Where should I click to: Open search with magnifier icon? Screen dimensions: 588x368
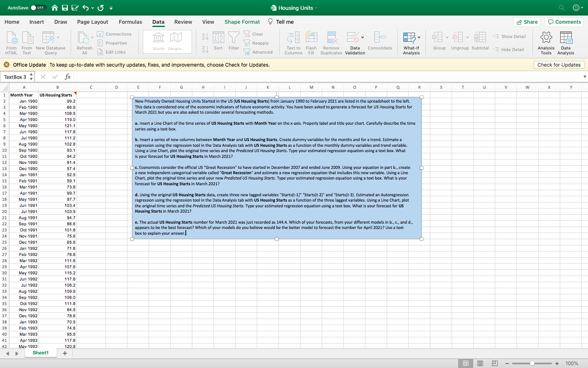tap(562, 8)
